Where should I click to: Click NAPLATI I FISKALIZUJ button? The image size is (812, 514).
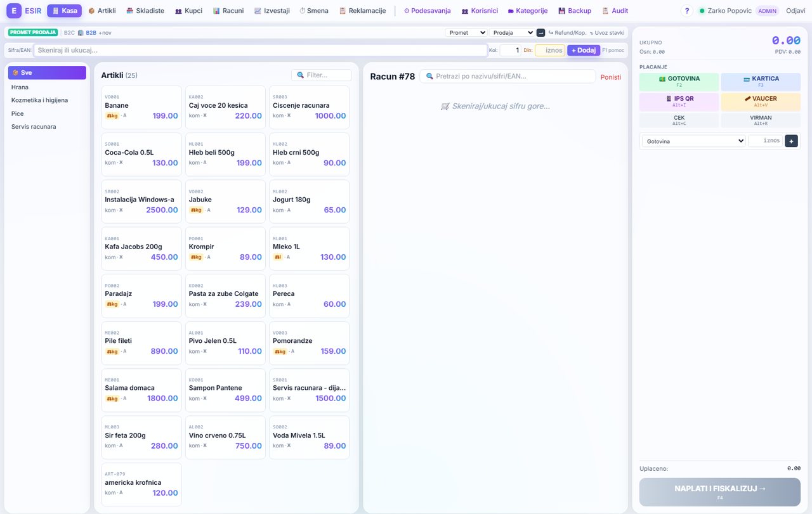pos(720,492)
